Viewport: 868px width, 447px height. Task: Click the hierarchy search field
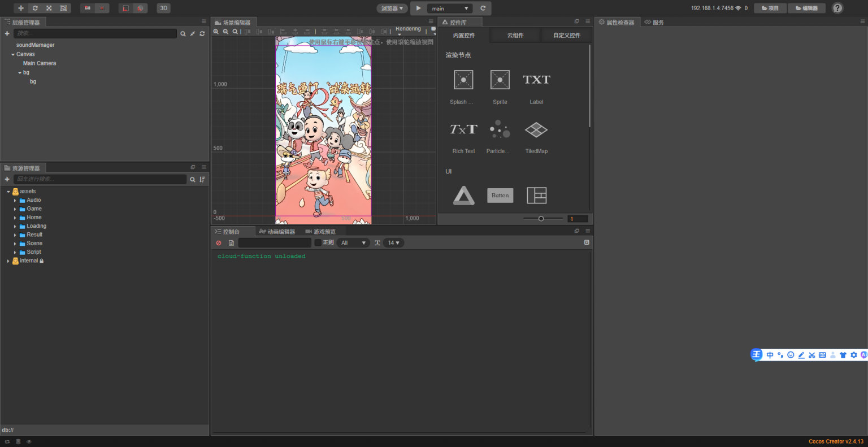(x=95, y=33)
